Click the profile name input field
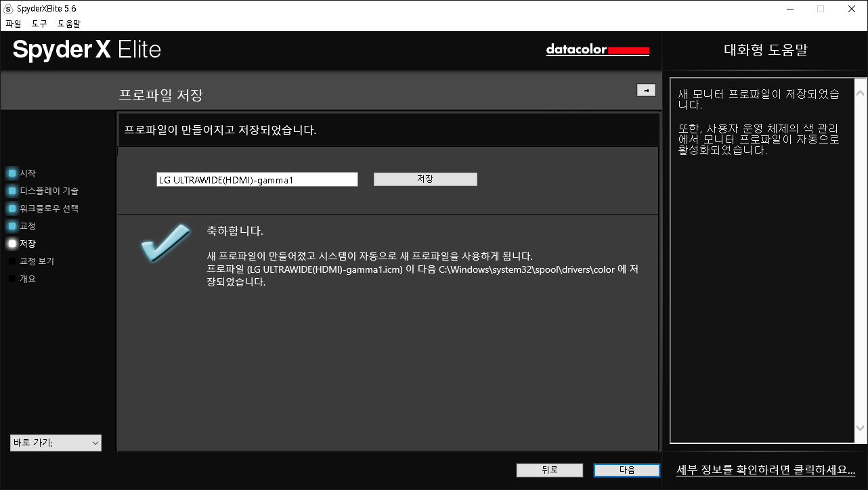 pos(257,179)
